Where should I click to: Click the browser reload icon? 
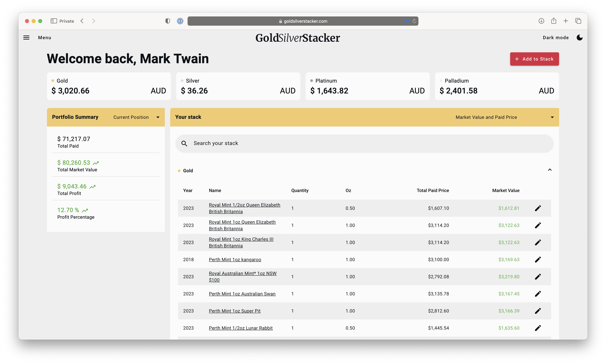click(414, 21)
